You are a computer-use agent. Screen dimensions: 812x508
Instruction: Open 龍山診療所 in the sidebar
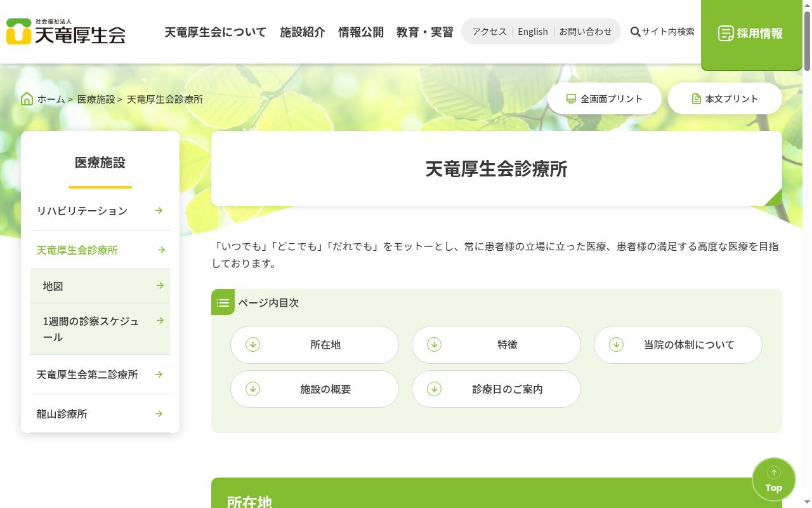pos(100,414)
